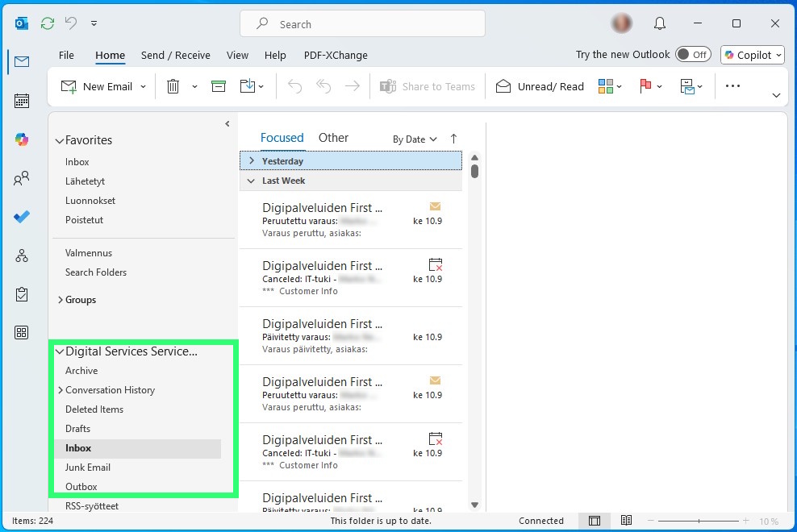Open the Copilot button
This screenshot has height=532, width=797.
click(x=752, y=55)
